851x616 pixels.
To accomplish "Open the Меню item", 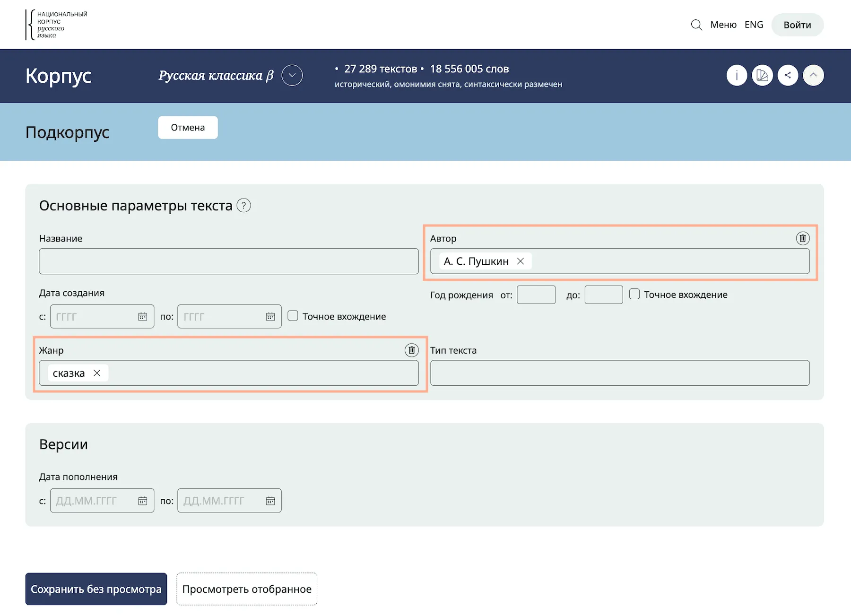I will click(723, 25).
